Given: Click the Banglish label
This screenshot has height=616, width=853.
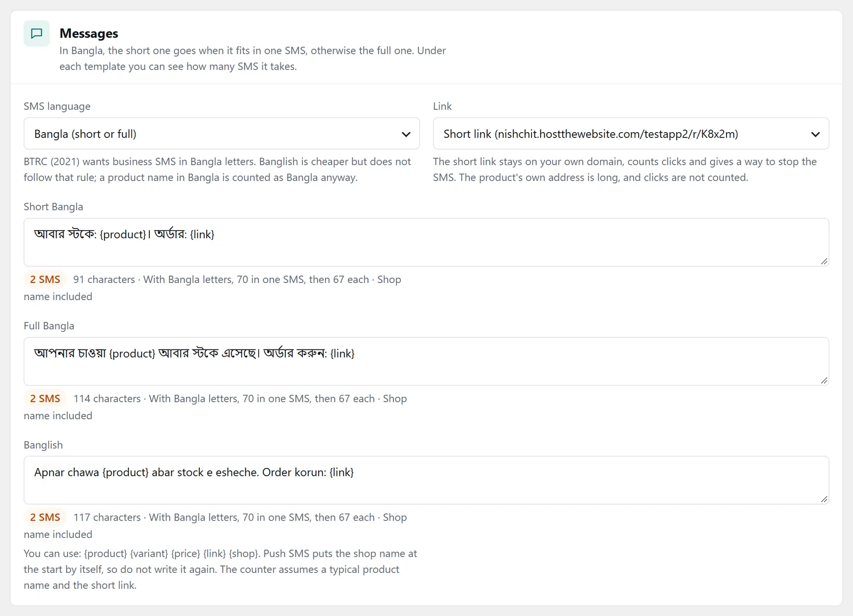Looking at the screenshot, I should pyautogui.click(x=43, y=445).
